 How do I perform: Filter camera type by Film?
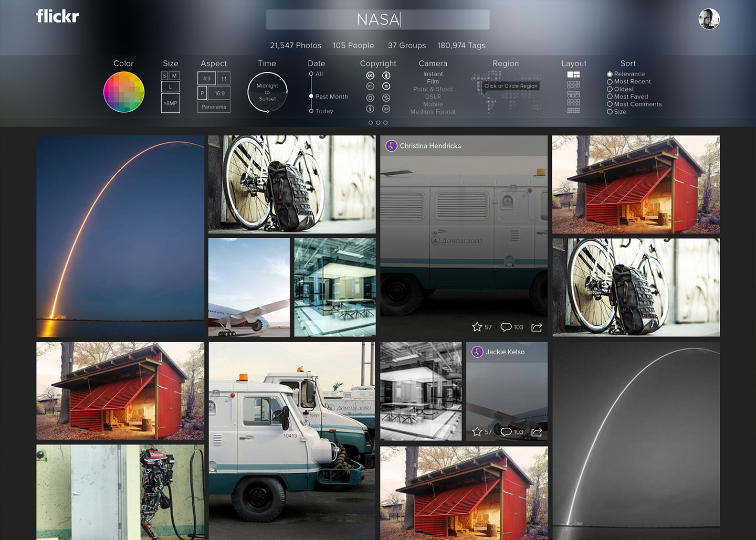tap(433, 81)
